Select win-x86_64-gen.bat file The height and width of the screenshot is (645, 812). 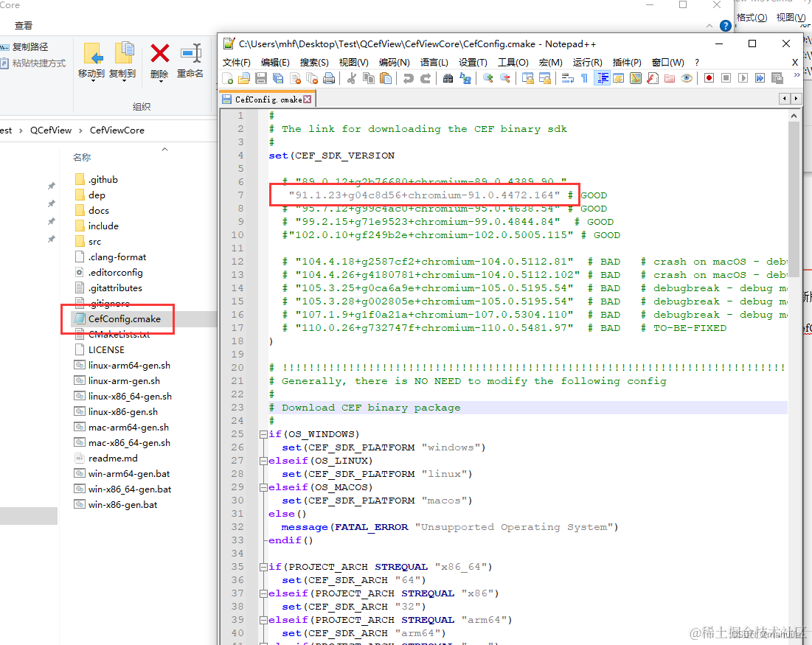(130, 489)
